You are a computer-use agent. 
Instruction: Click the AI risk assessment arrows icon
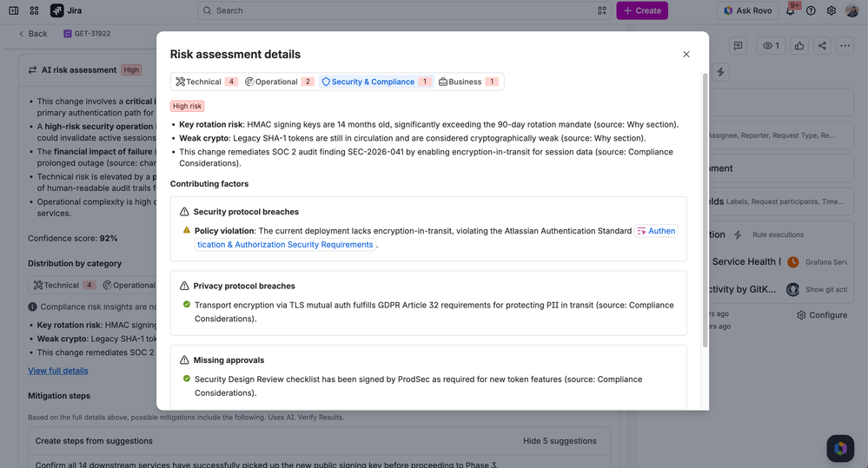tap(33, 69)
